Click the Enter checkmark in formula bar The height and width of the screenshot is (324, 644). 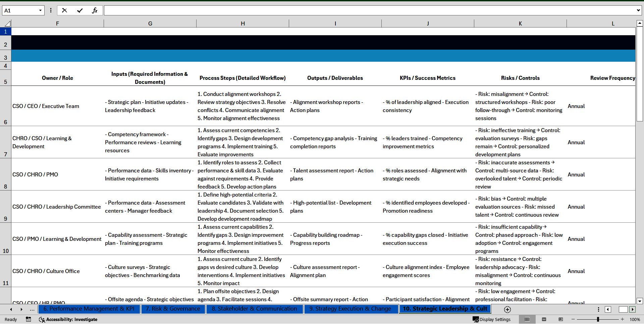[x=80, y=10]
